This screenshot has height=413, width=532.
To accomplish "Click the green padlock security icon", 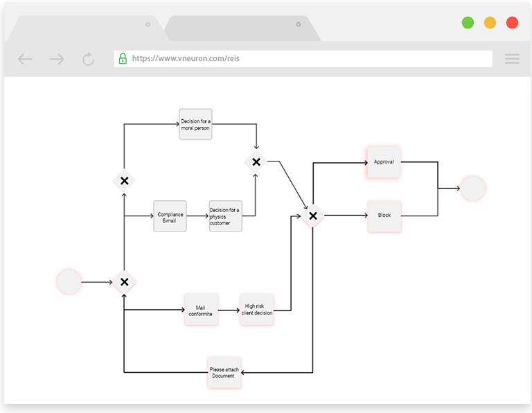I will click(123, 58).
